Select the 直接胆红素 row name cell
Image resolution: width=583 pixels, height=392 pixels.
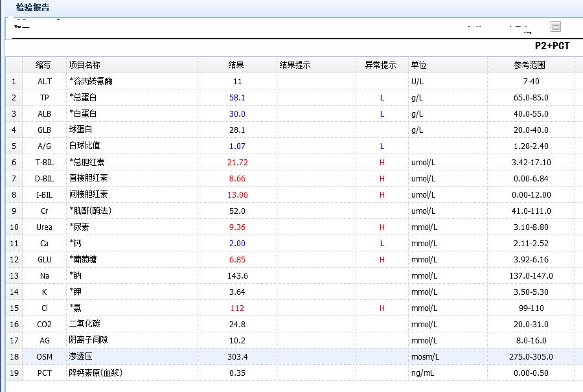pos(89,178)
